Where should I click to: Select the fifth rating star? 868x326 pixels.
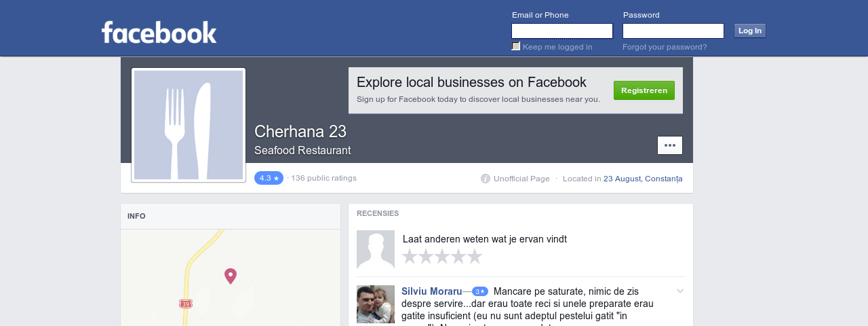click(475, 256)
